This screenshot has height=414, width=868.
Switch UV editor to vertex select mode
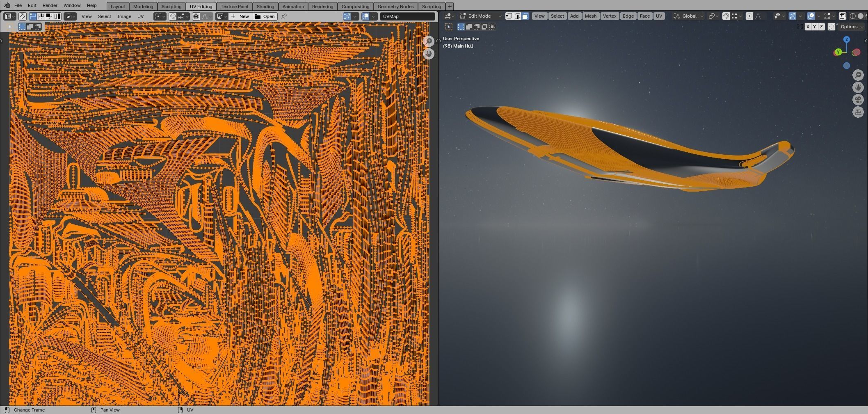coord(34,16)
